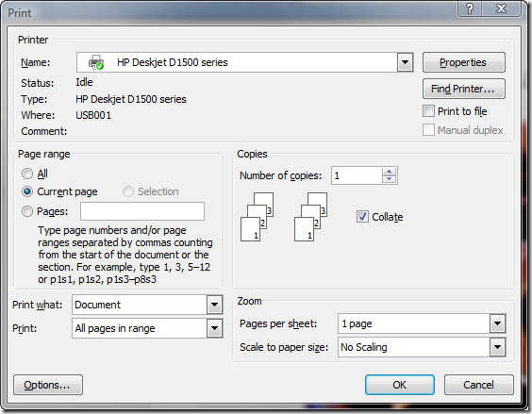Open printer Properties

pos(464,62)
